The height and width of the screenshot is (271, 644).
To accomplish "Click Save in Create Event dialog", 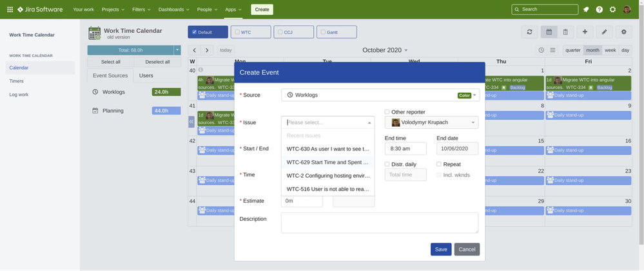I will (x=441, y=249).
